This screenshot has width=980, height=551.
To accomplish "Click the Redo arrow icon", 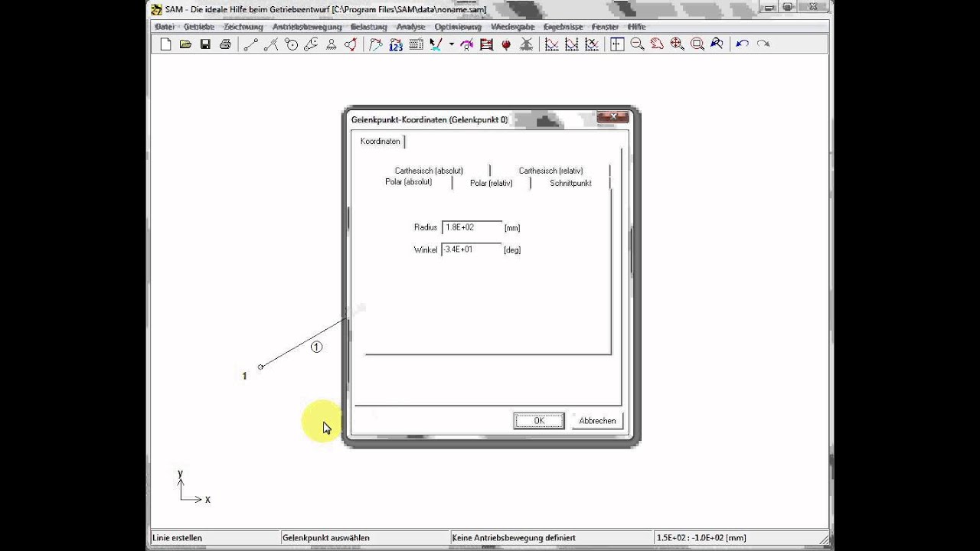I will [763, 44].
